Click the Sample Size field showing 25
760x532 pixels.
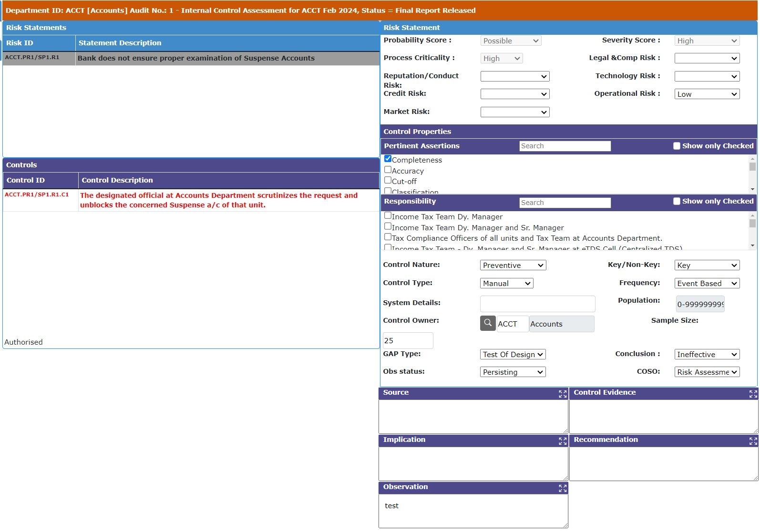pos(408,340)
